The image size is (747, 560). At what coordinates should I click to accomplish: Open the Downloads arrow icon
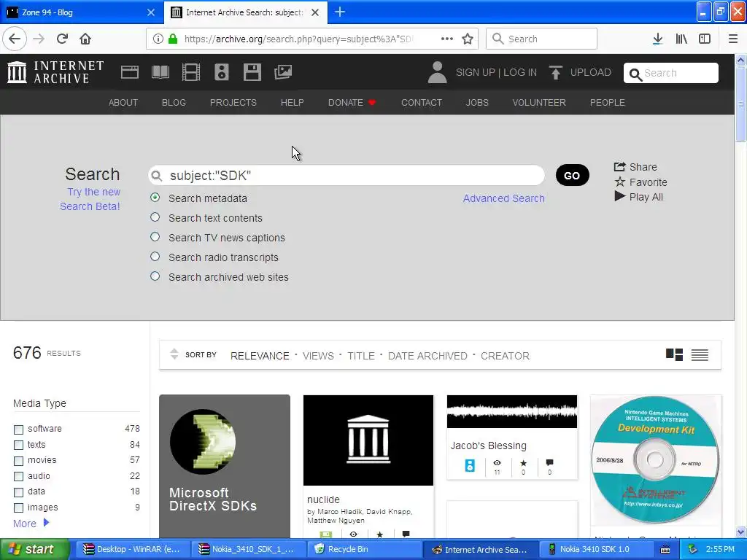[658, 39]
